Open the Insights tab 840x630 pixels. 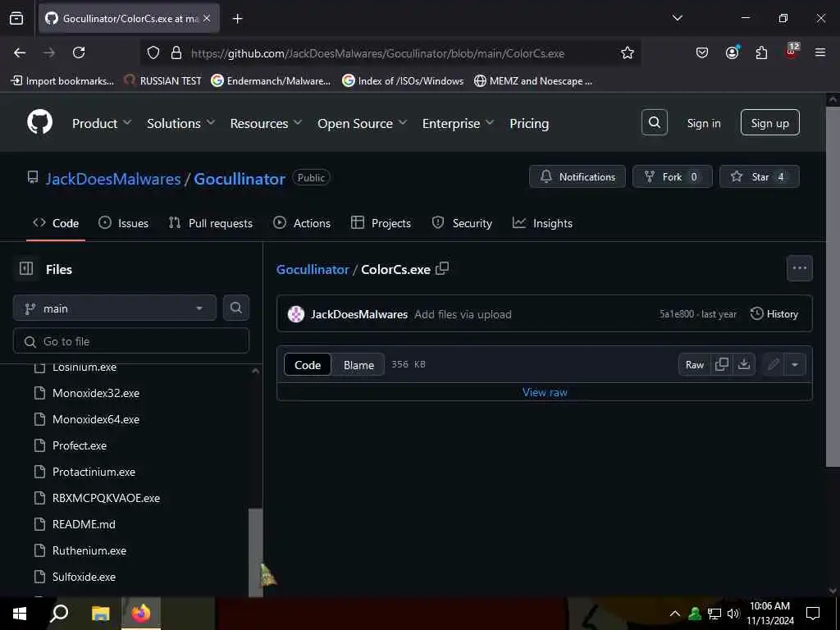tap(542, 223)
